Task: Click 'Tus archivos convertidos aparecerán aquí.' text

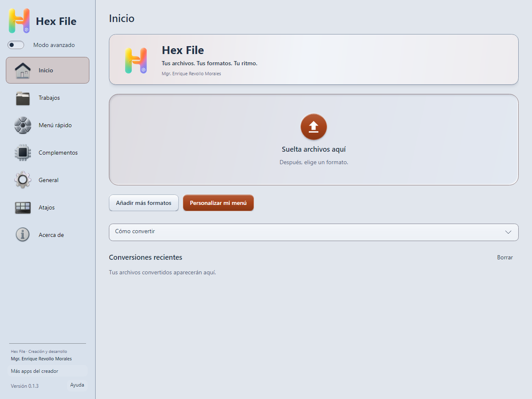Action: click(163, 273)
